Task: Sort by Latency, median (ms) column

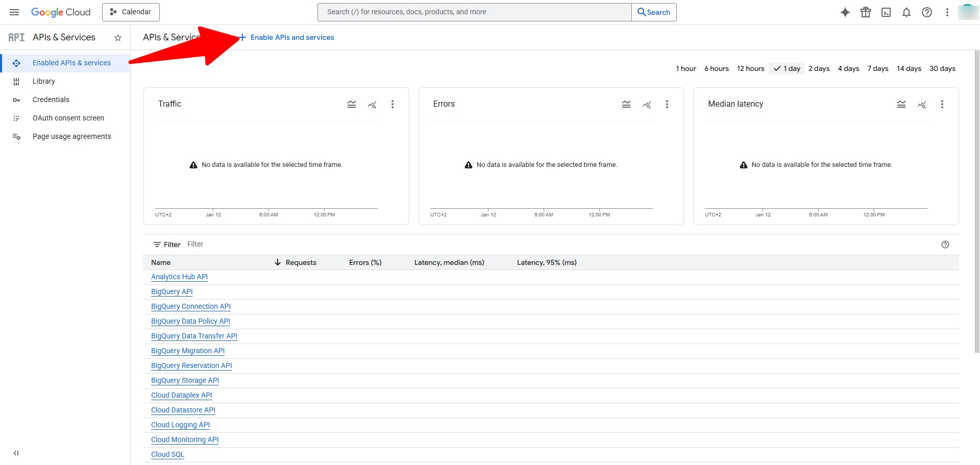Action: [x=449, y=262]
